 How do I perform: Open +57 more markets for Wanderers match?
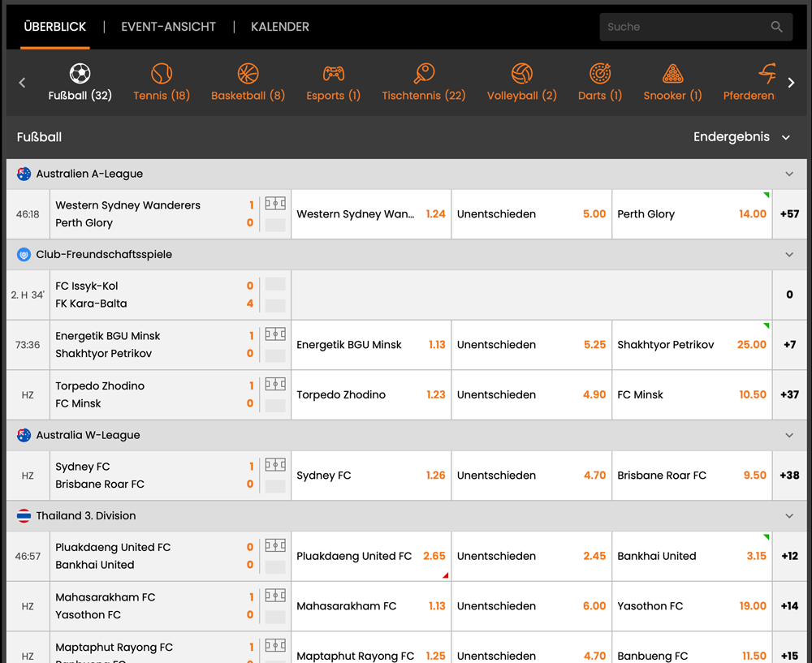[x=789, y=214]
